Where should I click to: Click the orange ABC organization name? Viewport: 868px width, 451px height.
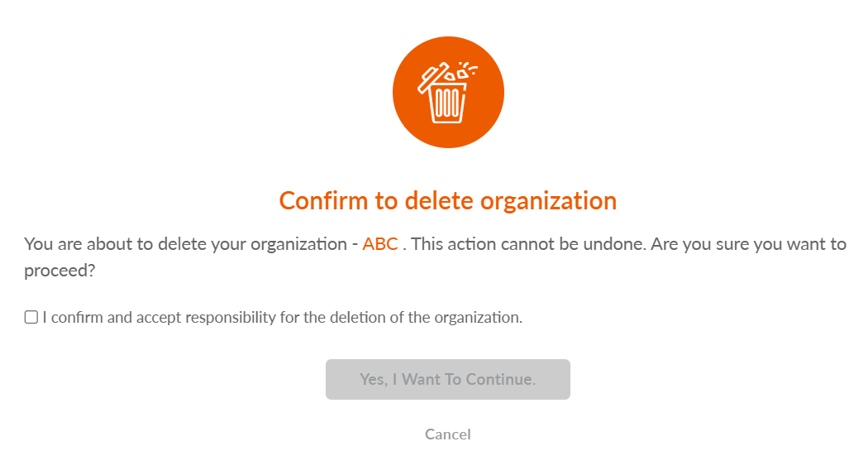pyautogui.click(x=380, y=244)
